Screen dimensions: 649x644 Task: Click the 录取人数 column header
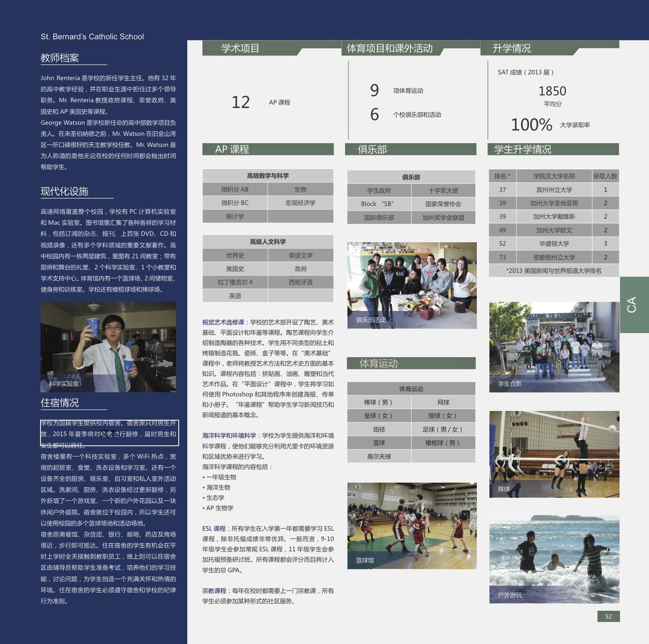[605, 176]
